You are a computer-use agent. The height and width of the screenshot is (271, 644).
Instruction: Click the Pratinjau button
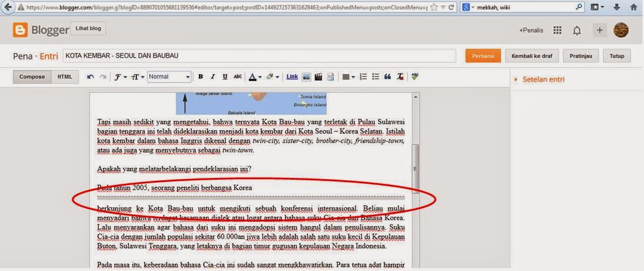click(581, 56)
